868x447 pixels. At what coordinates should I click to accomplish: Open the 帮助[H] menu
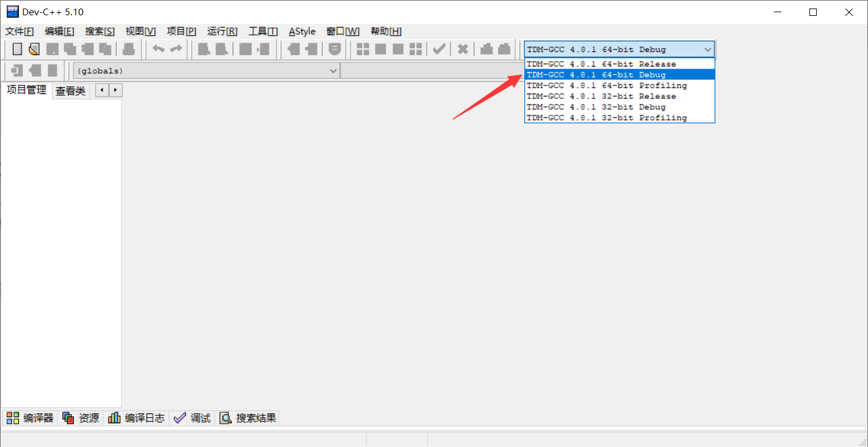pos(386,31)
